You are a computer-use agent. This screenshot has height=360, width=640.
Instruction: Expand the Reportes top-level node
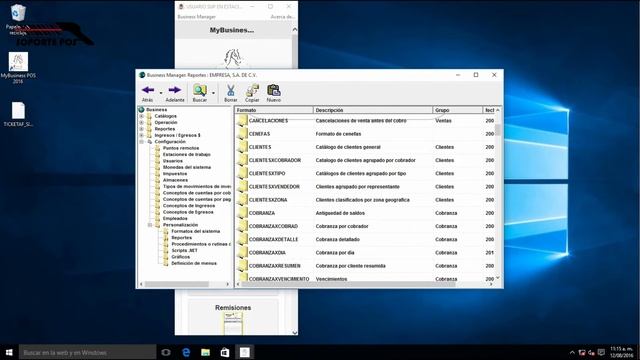point(142,129)
